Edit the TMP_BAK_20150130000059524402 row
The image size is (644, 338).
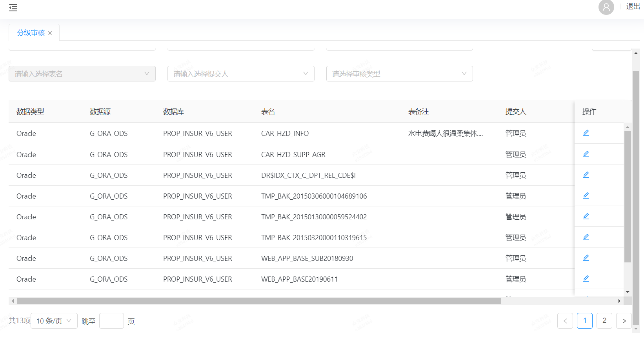586,216
